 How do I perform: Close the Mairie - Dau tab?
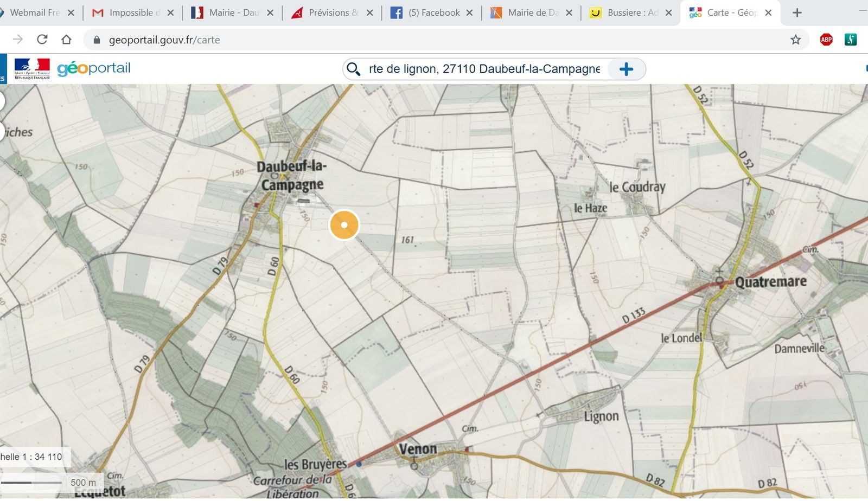coord(270,12)
